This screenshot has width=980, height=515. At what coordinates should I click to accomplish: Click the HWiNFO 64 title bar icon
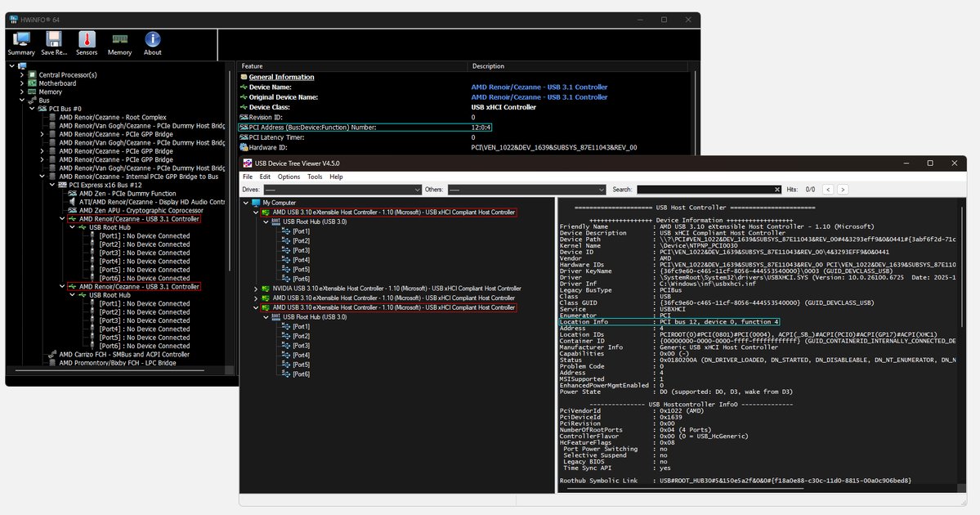14,20
